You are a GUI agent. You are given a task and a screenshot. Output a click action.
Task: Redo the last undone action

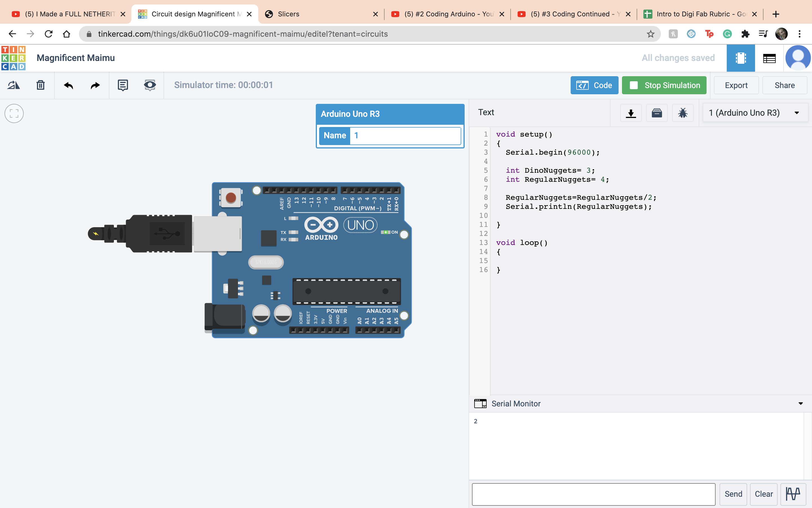[x=96, y=85]
